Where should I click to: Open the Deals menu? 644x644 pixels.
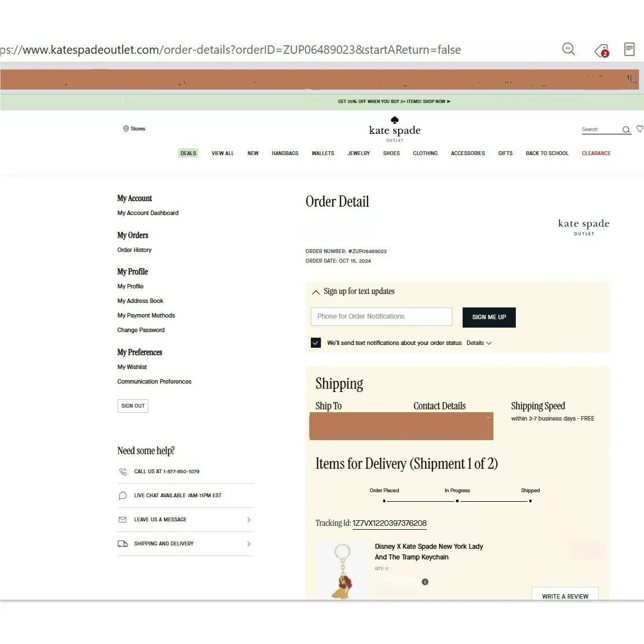[188, 153]
